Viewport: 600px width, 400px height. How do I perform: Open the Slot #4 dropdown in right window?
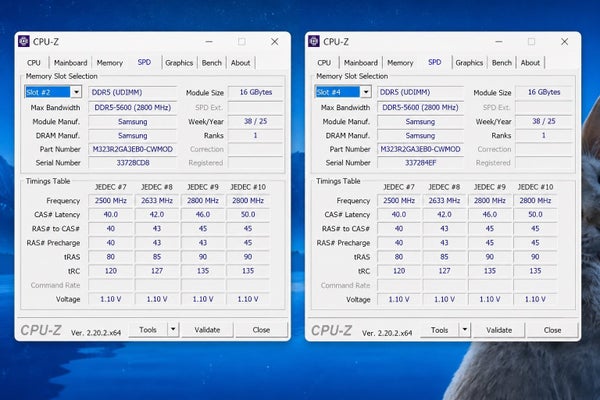pos(366,92)
